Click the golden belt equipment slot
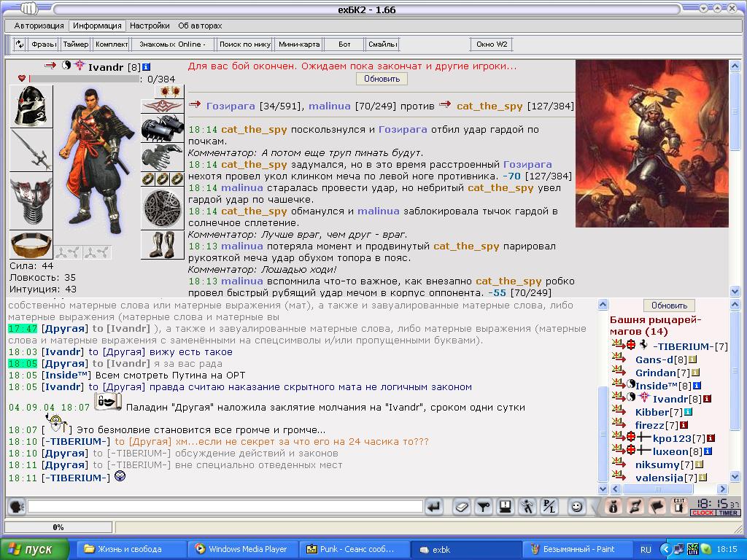 coord(31,245)
